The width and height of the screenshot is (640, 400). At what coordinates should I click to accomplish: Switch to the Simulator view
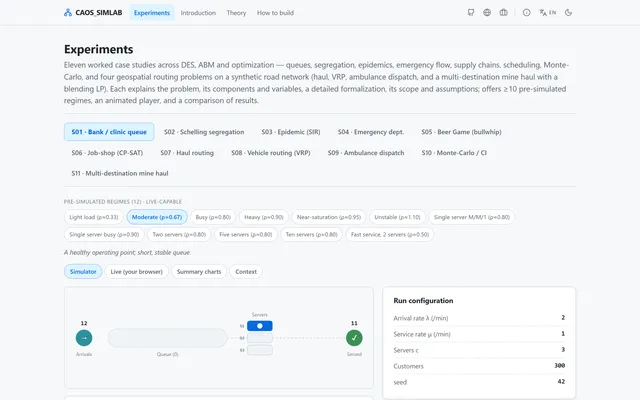(x=83, y=271)
